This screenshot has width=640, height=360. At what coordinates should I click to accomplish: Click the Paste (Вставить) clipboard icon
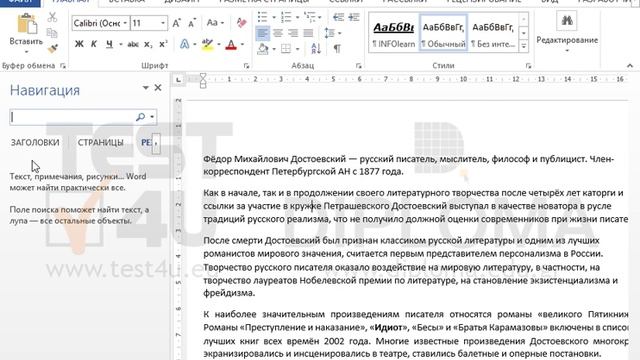click(x=27, y=23)
